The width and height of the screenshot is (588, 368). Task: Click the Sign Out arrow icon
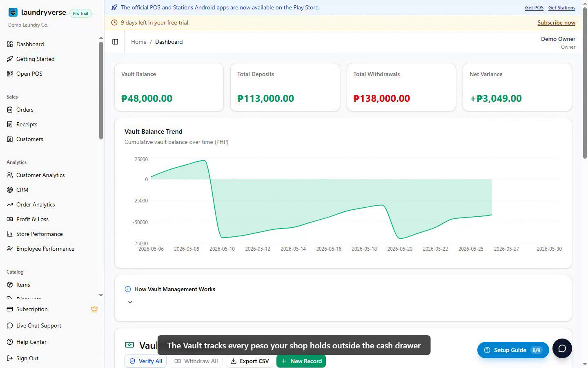(x=10, y=358)
